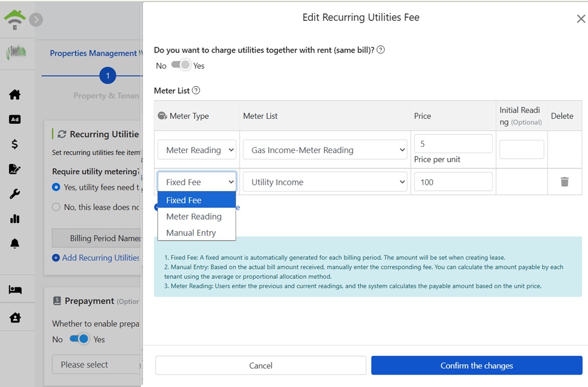Click the Property & Tenant step label
588x387 pixels.
106,95
